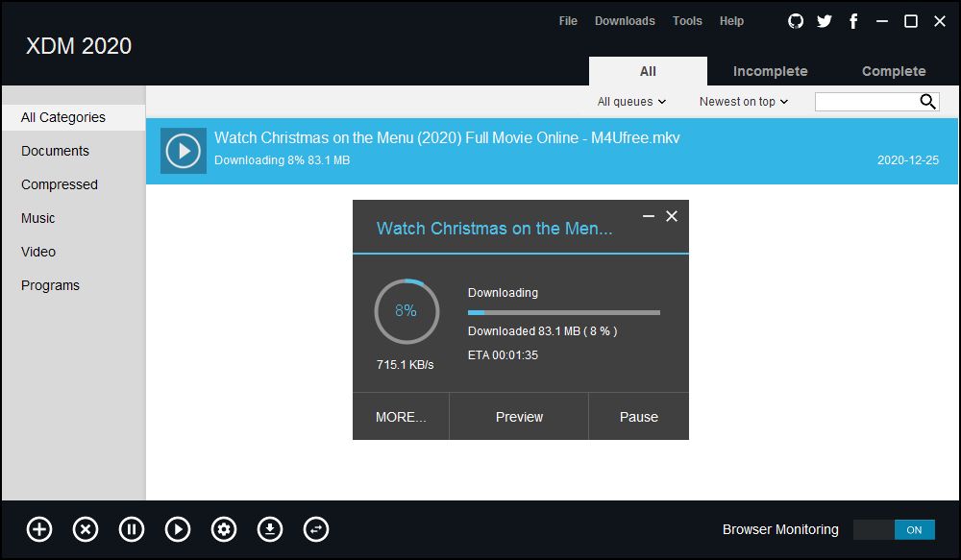Select All Categories in the sidebar
This screenshot has width=961, height=560.
pos(74,117)
